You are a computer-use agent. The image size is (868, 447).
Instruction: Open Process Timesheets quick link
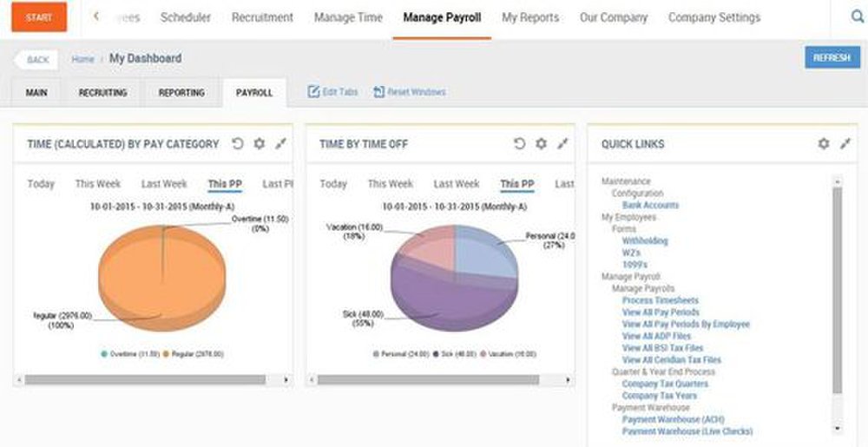(x=661, y=300)
